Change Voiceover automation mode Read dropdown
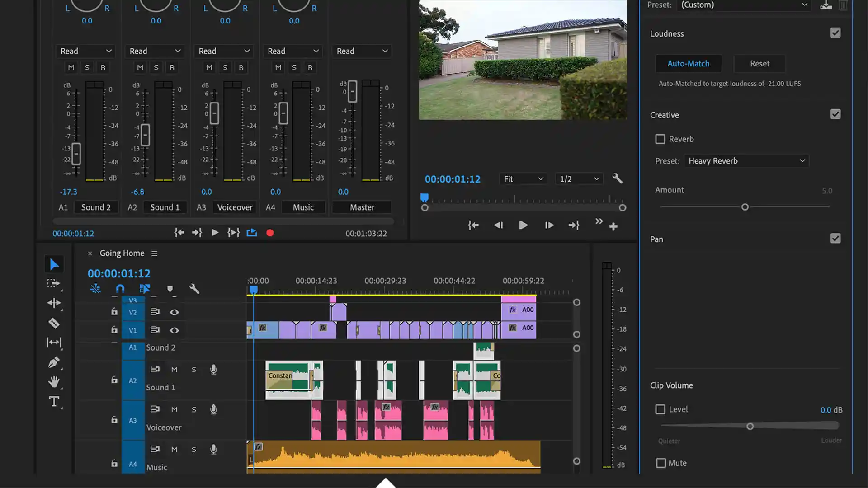Image resolution: width=868 pixels, height=488 pixels. pyautogui.click(x=224, y=51)
